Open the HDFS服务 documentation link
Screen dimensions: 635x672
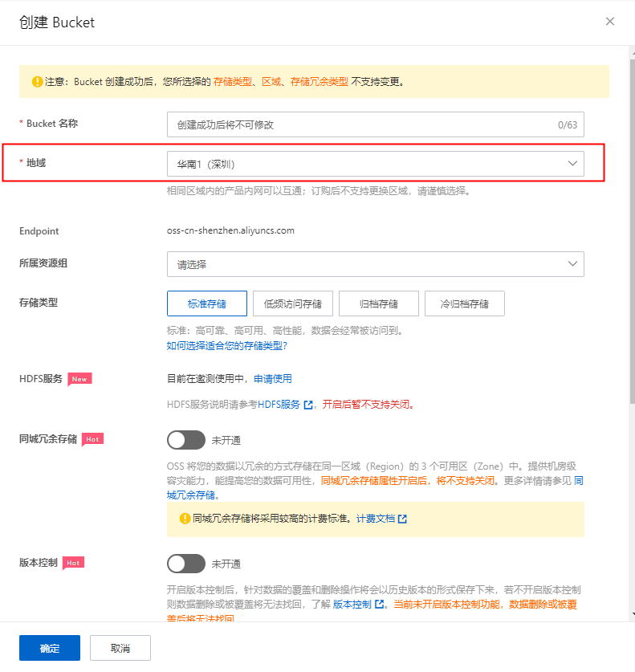tap(279, 405)
